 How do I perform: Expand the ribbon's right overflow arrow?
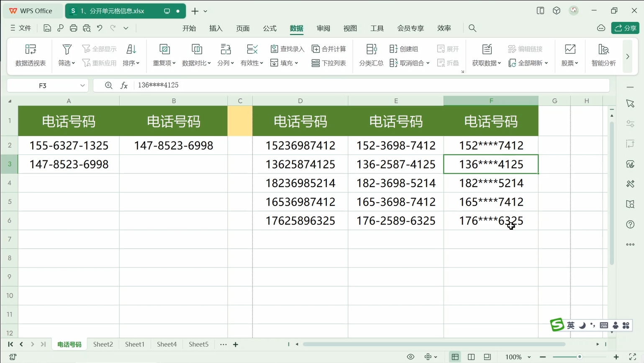(x=627, y=57)
